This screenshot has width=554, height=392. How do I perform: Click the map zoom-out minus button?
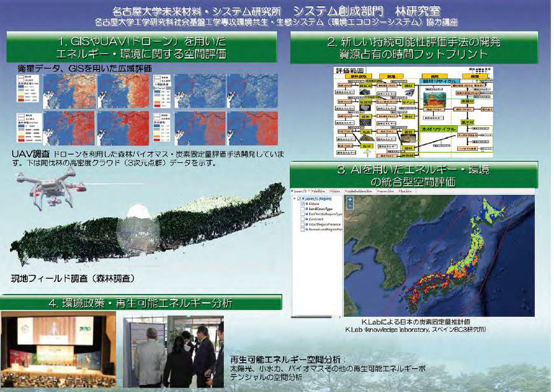[x=350, y=206]
